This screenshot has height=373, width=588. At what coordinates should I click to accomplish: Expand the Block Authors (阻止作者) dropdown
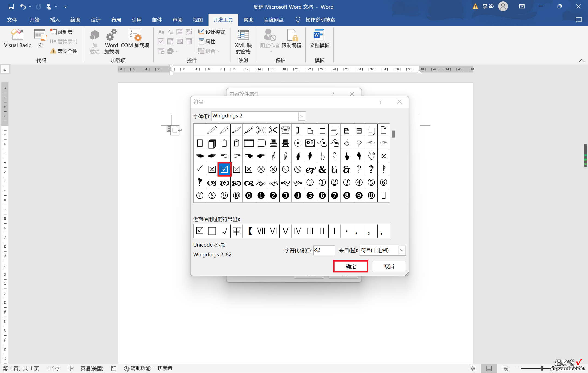(x=271, y=52)
